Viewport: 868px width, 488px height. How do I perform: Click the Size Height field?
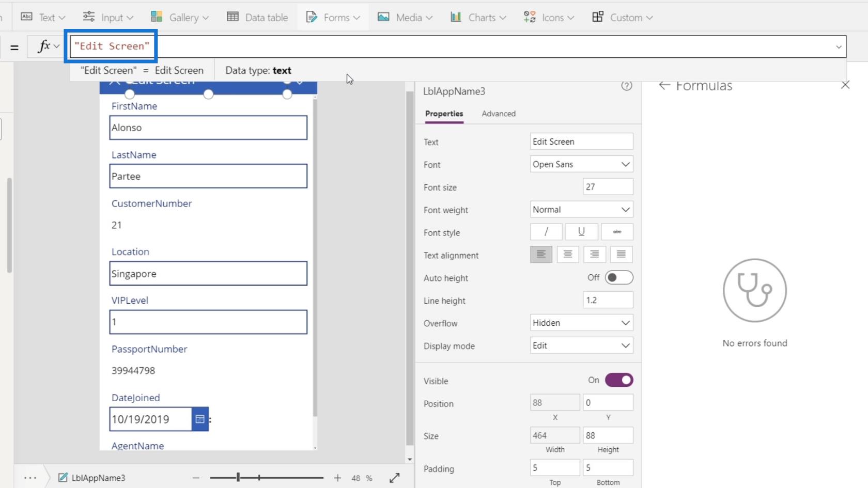tap(608, 435)
